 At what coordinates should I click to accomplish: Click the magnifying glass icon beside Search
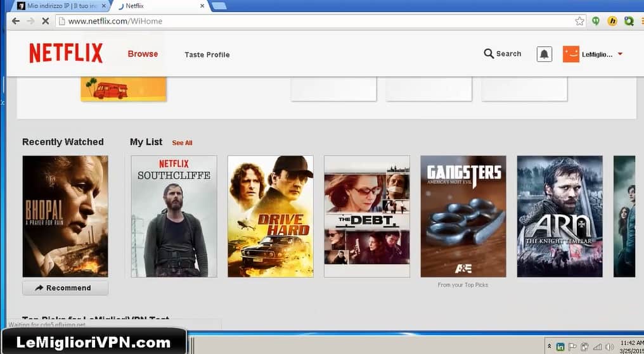click(x=488, y=54)
